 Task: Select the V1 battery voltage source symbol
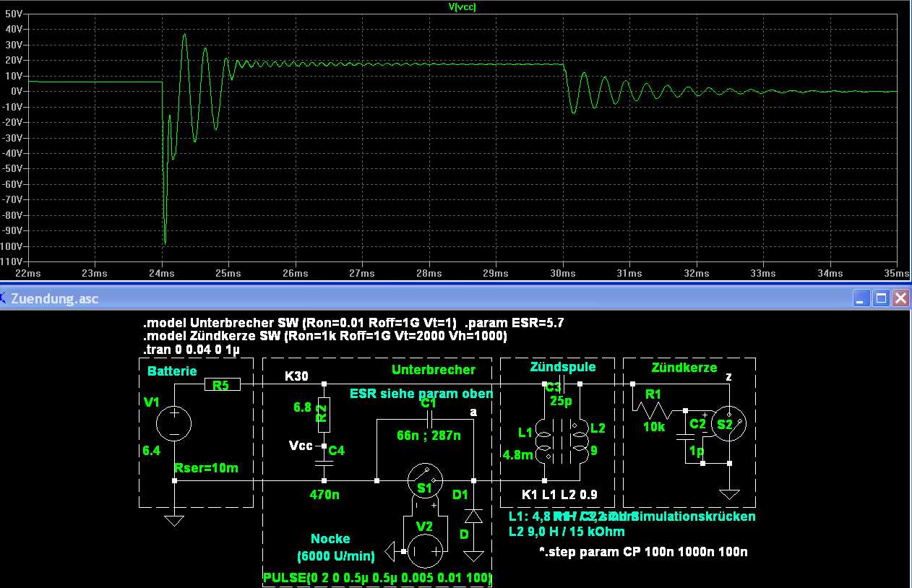click(x=174, y=423)
